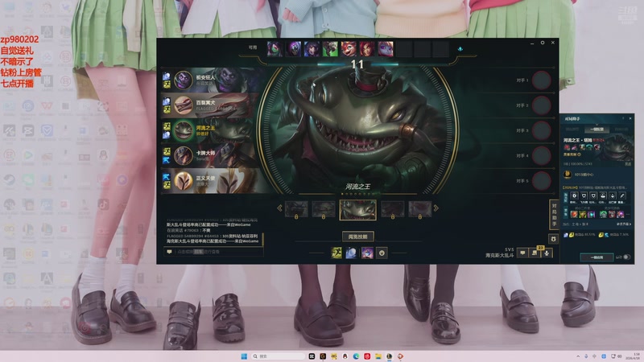Open Microsoft Edge from the taskbar
644x362 pixels.
click(356, 356)
